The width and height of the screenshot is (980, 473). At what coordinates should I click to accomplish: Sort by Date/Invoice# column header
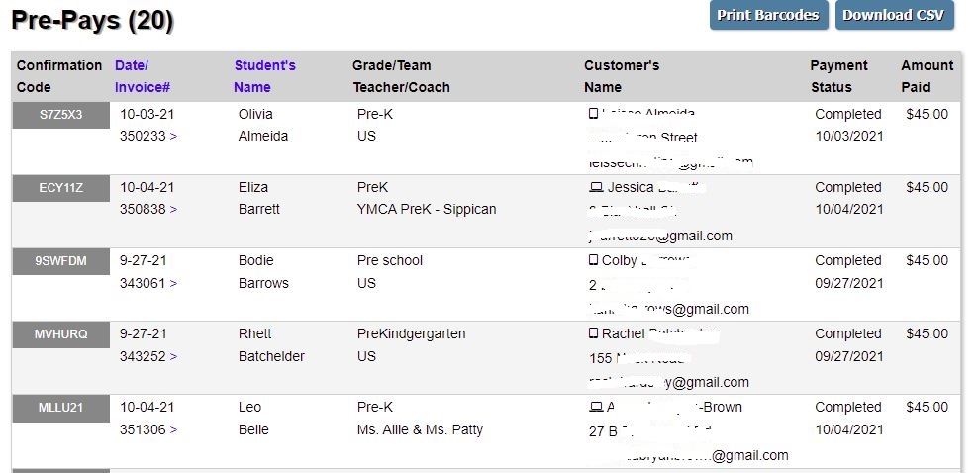click(143, 76)
